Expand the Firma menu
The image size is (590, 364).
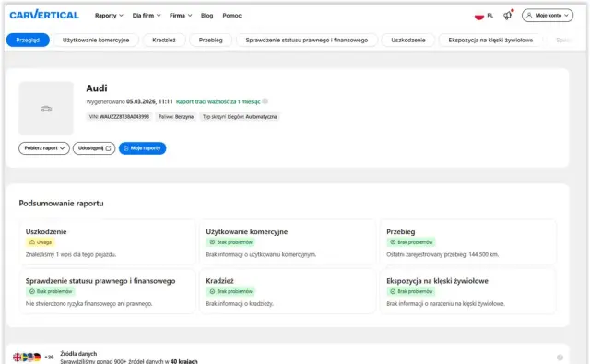(181, 16)
